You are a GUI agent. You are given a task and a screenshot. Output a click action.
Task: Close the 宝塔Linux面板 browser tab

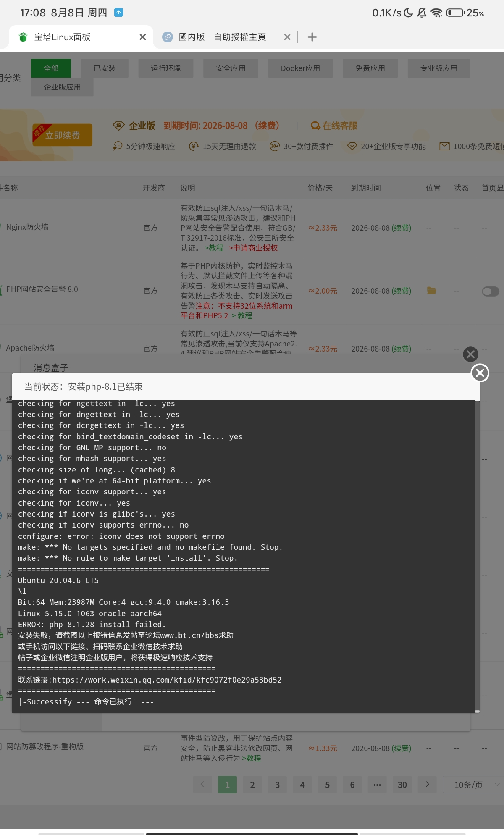(x=143, y=37)
